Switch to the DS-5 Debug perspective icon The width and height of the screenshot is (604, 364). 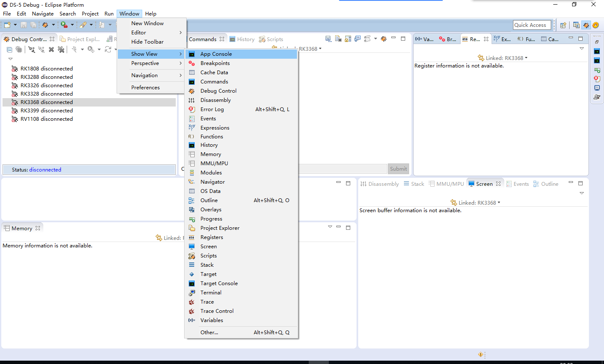pos(586,25)
